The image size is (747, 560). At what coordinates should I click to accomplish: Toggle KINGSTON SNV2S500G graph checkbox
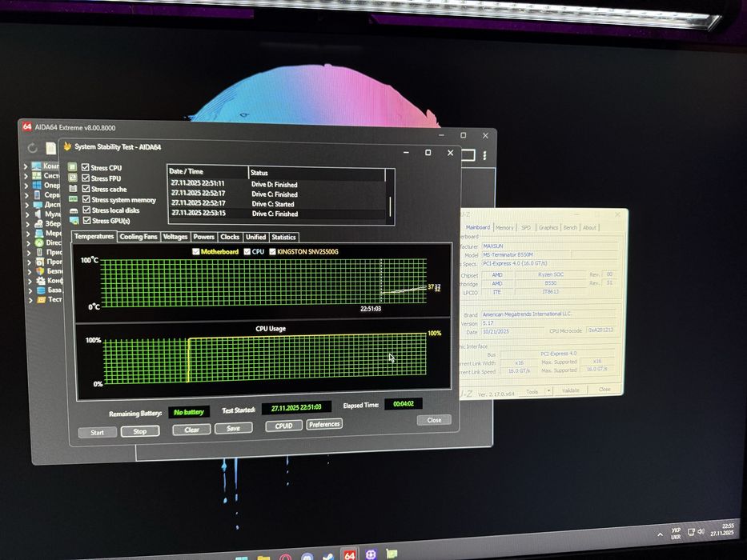pyautogui.click(x=272, y=251)
